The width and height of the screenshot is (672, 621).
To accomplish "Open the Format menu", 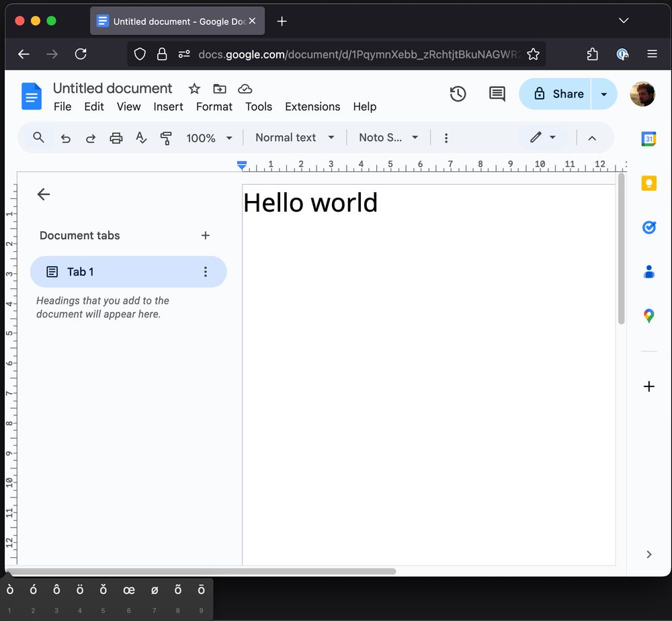I will (x=214, y=107).
